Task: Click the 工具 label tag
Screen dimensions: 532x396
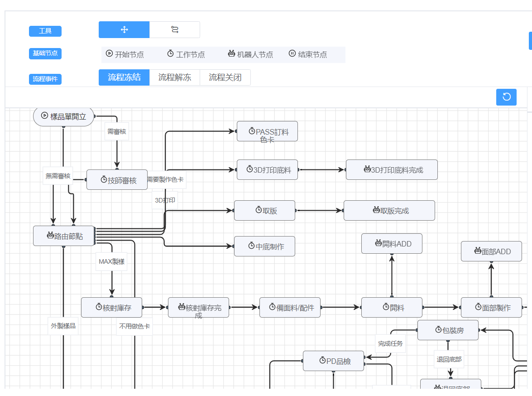Action: point(45,31)
